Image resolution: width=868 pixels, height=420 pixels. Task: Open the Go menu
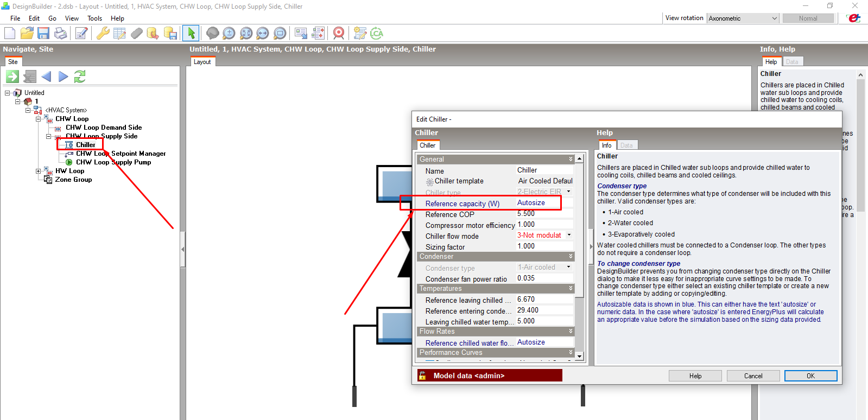tap(52, 18)
